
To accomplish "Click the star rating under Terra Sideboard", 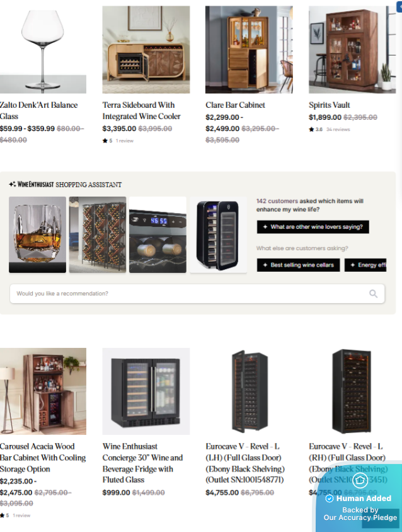I will (x=105, y=141).
